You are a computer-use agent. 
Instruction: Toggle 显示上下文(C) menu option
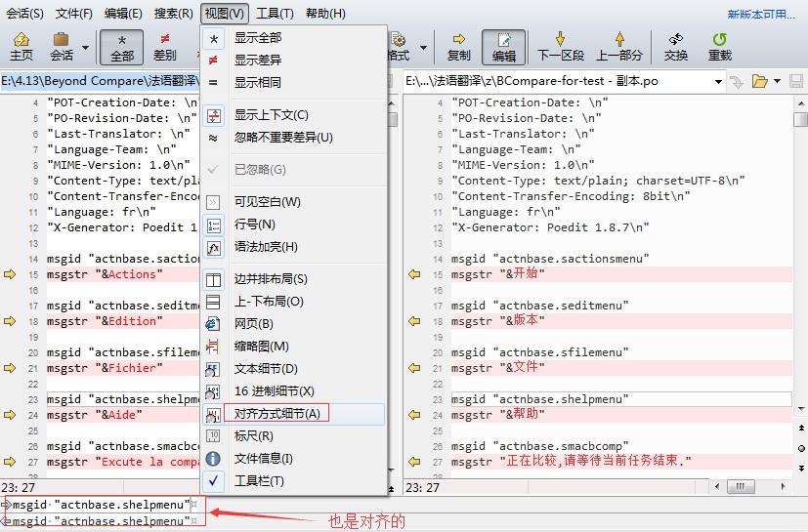294,115
